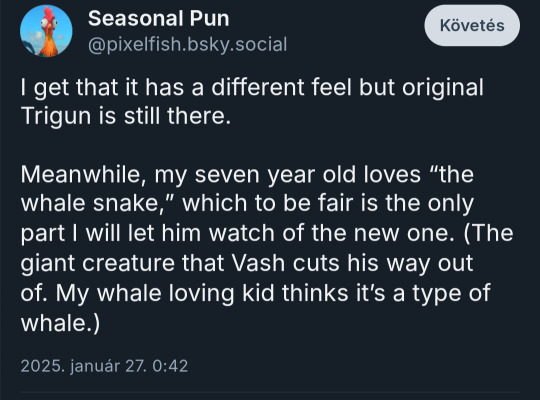
Task: Open the Seasonal Pun display name
Action: tap(158, 18)
